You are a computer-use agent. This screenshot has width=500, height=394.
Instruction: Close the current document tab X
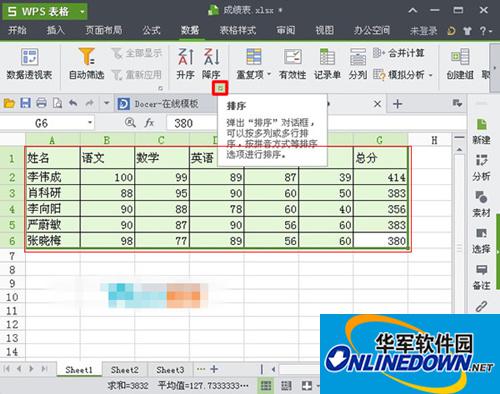[377, 104]
